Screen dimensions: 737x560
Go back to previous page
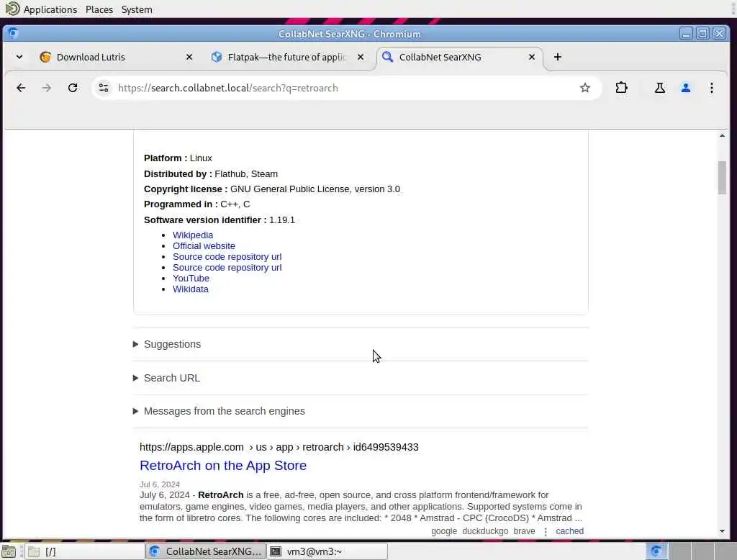coord(21,88)
